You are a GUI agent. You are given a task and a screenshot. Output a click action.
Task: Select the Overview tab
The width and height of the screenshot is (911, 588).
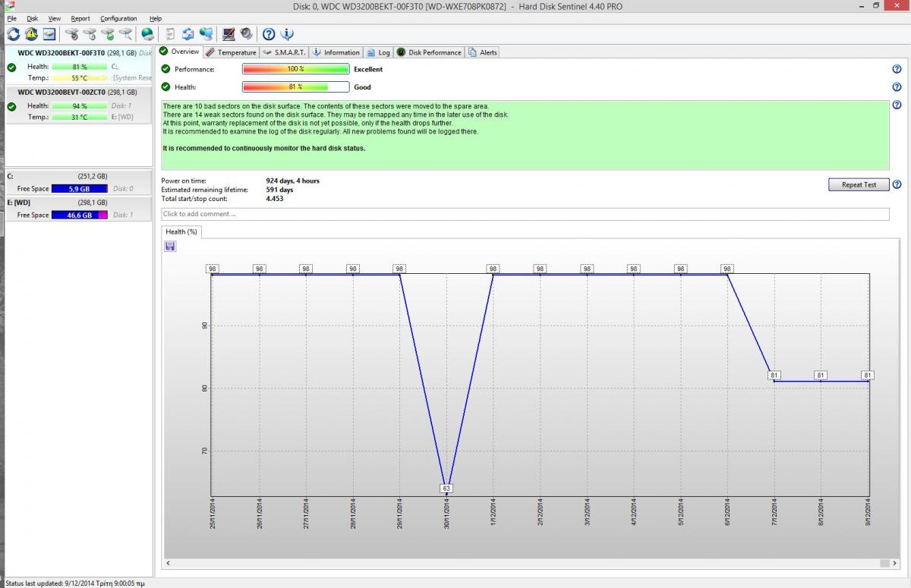tap(179, 52)
